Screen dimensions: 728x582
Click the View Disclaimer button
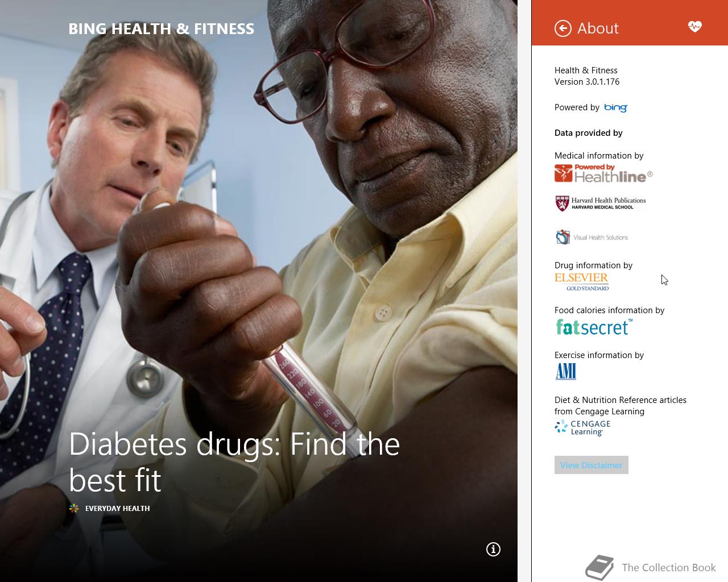[591, 465]
